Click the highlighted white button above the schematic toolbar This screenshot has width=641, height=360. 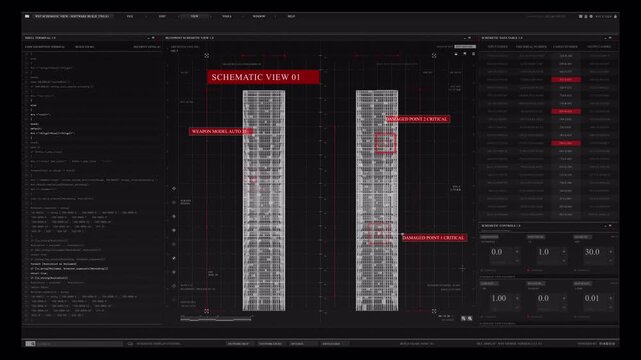coord(465,47)
